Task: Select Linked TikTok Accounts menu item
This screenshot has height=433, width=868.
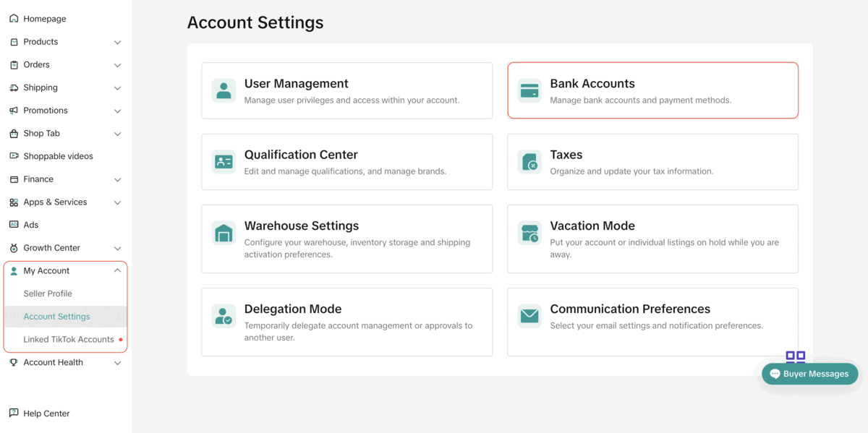Action: [68, 340]
